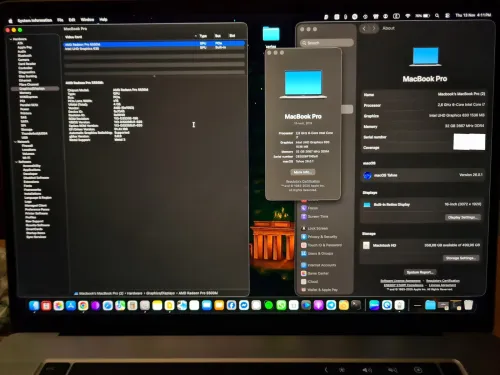
Task: Open Facebook app in the dock
Action: coord(231,305)
